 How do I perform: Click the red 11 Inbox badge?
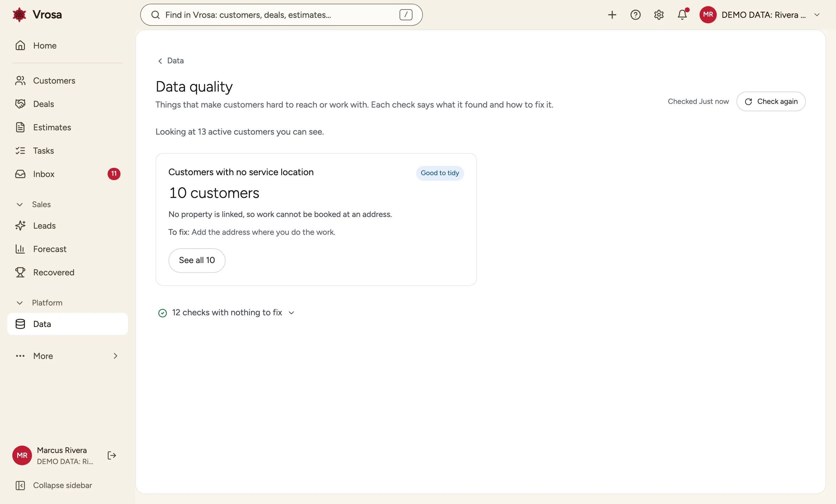[114, 174]
